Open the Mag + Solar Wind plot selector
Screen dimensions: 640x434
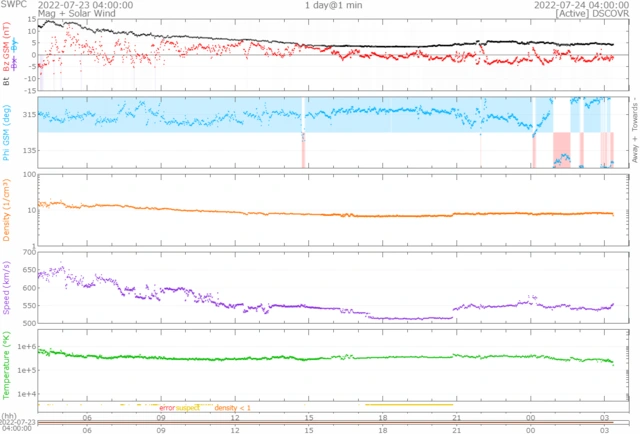77,13
